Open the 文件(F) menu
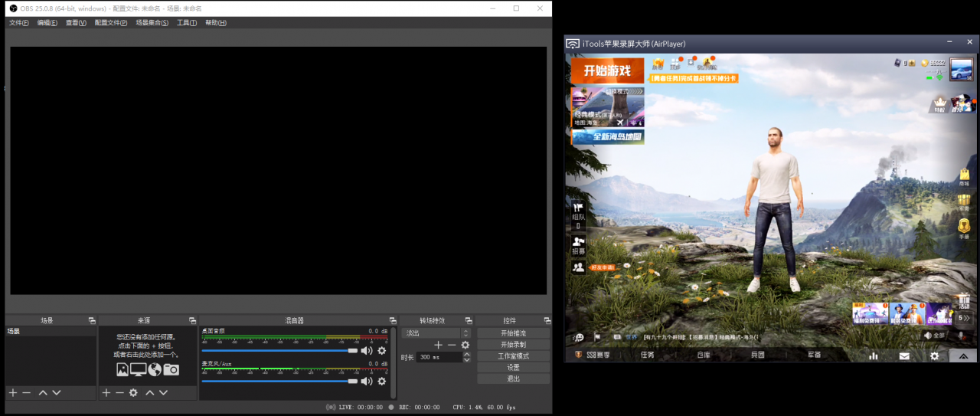Viewport: 980px width, 416px height. (x=18, y=23)
